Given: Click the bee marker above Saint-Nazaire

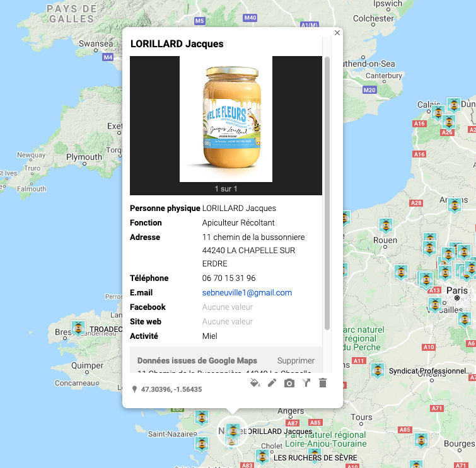Looking at the screenshot, I should (202, 418).
